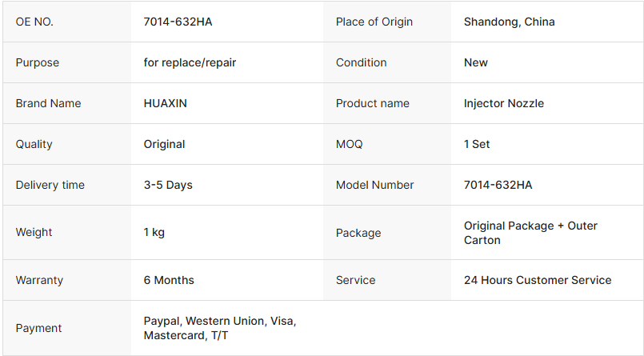Click the Condition value New
This screenshot has height=356, width=644.
pos(476,62)
